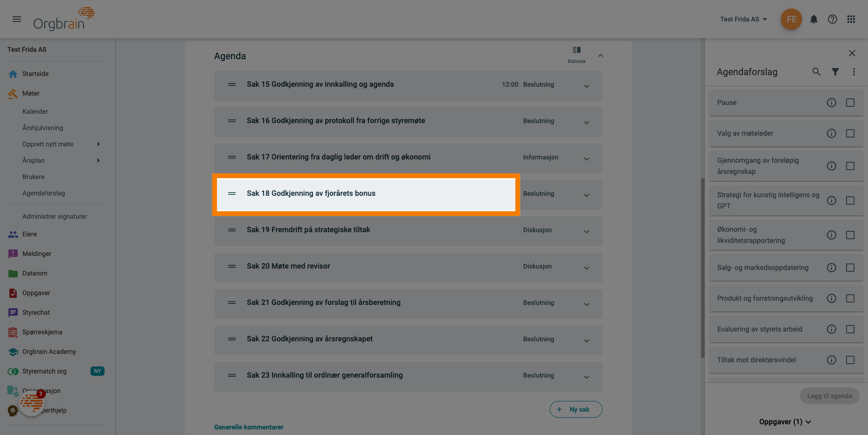This screenshot has height=435, width=868.
Task: Show info for Tiltak mot direktørsvindel
Action: 832,360
